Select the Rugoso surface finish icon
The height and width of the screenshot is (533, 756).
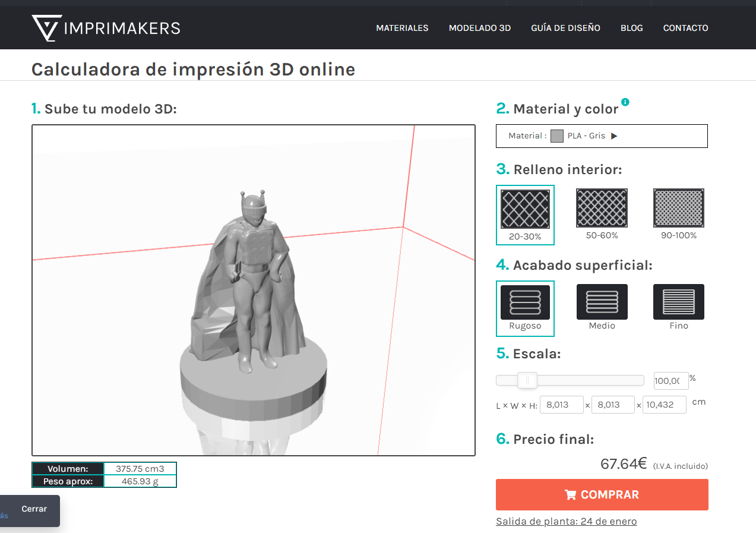[x=525, y=302]
